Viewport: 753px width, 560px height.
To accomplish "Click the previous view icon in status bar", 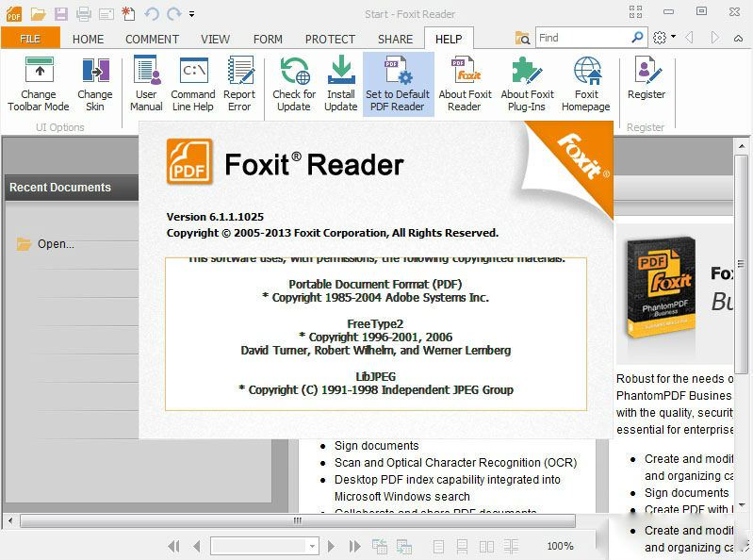I will tap(380, 546).
